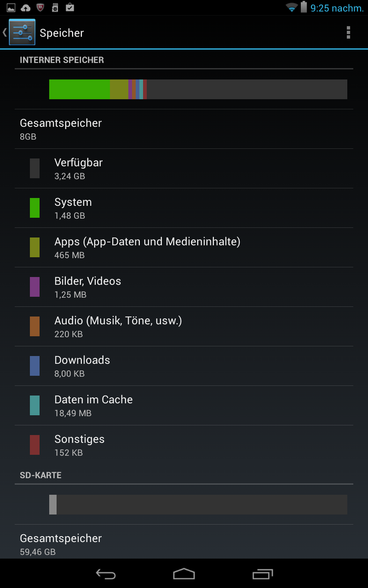Open the three-dot overflow menu
Image resolution: width=368 pixels, height=588 pixels.
(348, 33)
